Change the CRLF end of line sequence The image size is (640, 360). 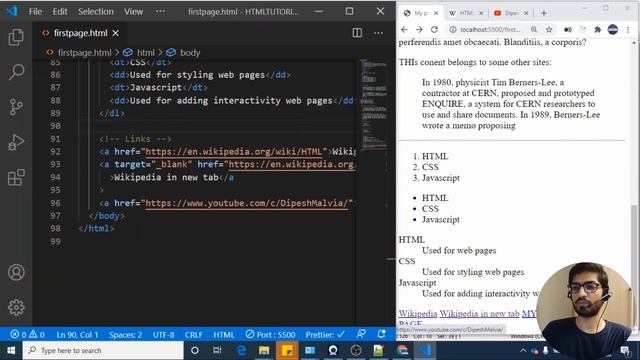tap(193, 335)
